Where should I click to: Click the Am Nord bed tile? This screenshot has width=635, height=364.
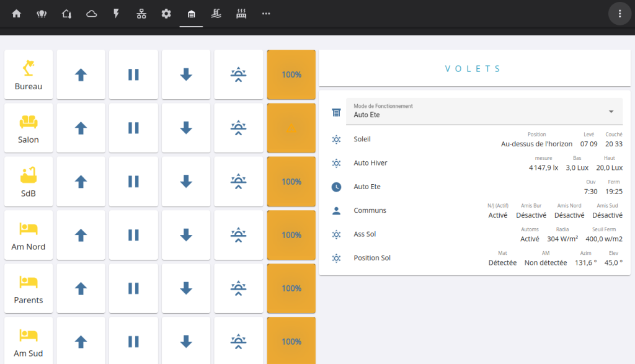pos(29,235)
